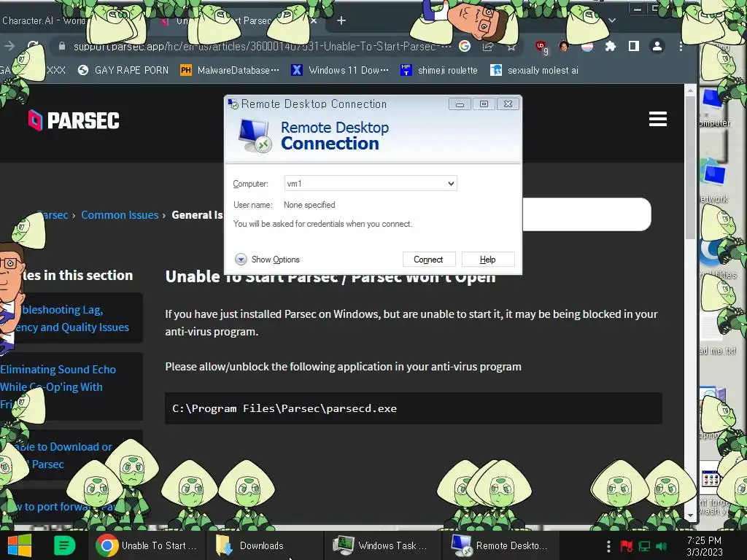747x560 pixels.
Task: Click the Google icon in address bar
Action: pyautogui.click(x=465, y=46)
